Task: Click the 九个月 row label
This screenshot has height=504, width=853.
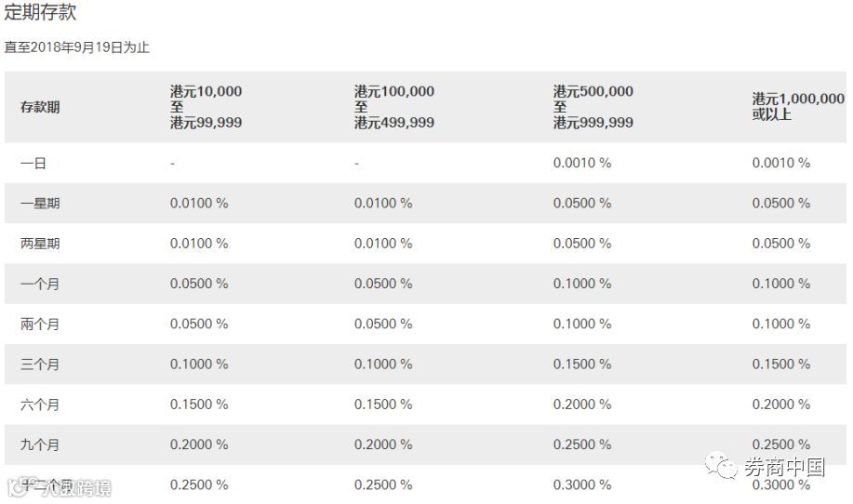Action: click(x=40, y=444)
